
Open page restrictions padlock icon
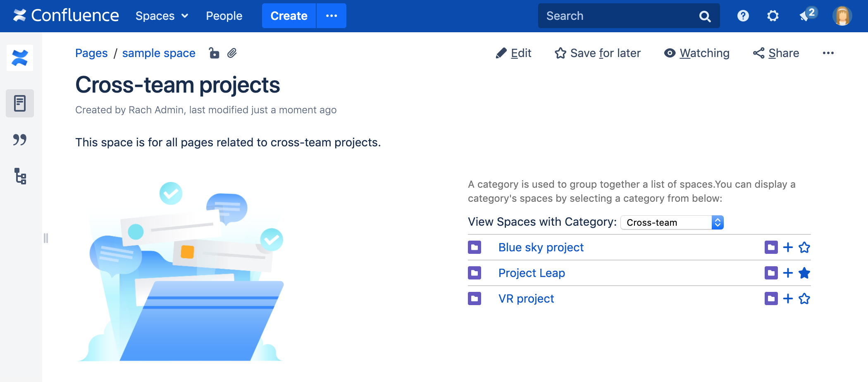214,53
